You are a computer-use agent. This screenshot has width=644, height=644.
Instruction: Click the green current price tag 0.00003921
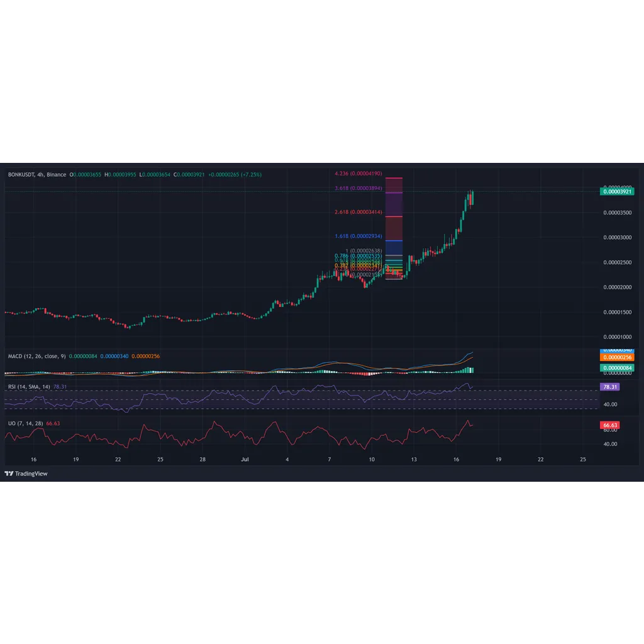click(x=617, y=191)
